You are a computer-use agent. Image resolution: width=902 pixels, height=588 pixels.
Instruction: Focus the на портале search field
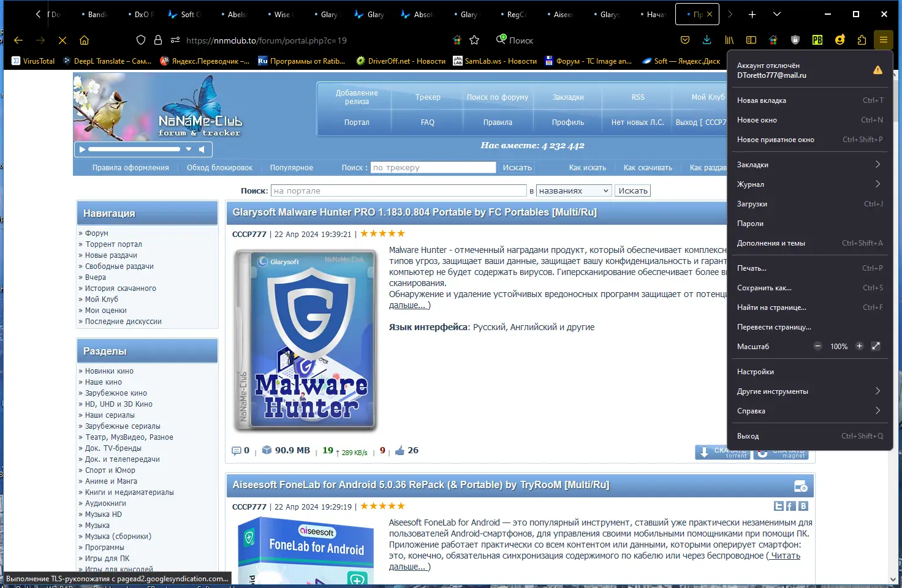pyautogui.click(x=399, y=191)
